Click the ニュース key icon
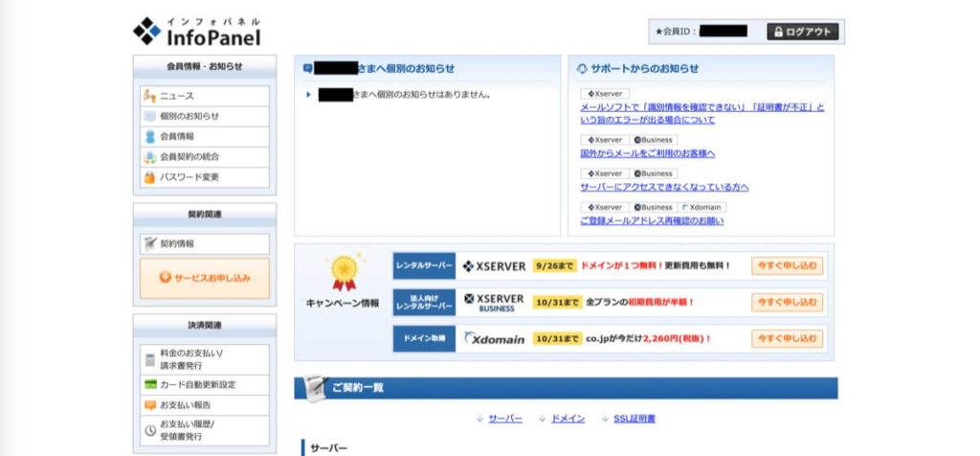This screenshot has width=980, height=456. [150, 97]
